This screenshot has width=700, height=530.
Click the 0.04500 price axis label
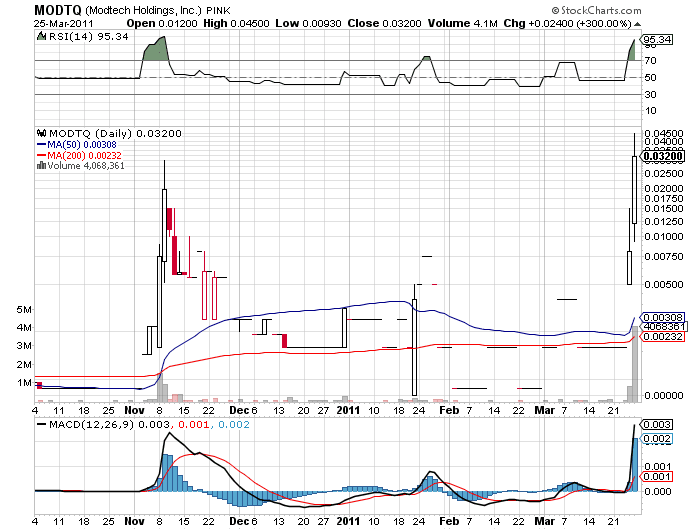(664, 134)
